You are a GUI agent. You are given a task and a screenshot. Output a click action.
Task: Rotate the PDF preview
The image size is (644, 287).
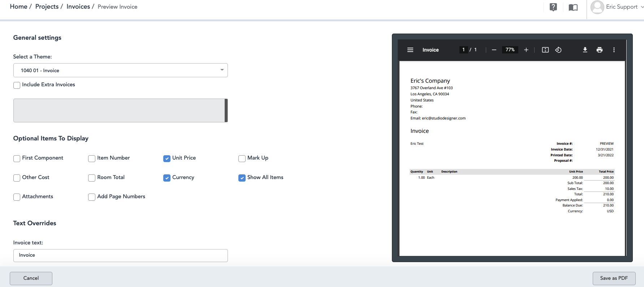[558, 50]
